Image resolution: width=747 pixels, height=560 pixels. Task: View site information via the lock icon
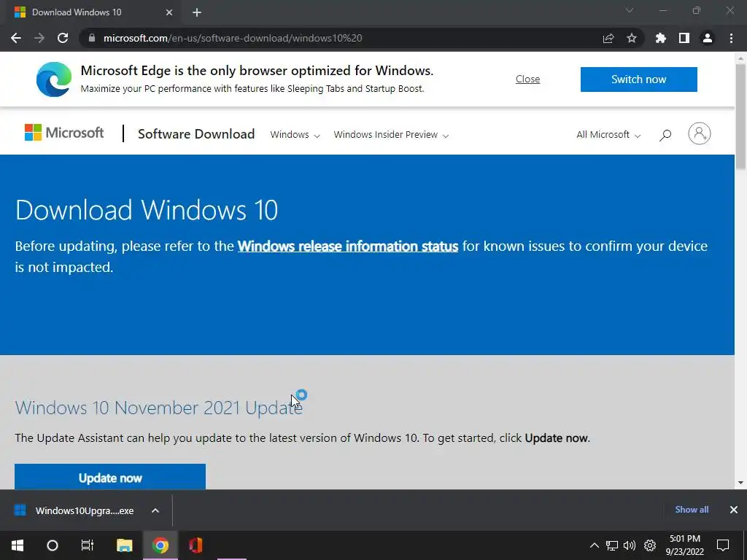coord(92,38)
